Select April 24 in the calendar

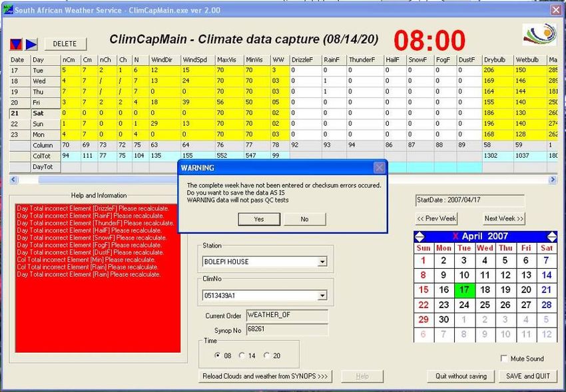(464, 305)
